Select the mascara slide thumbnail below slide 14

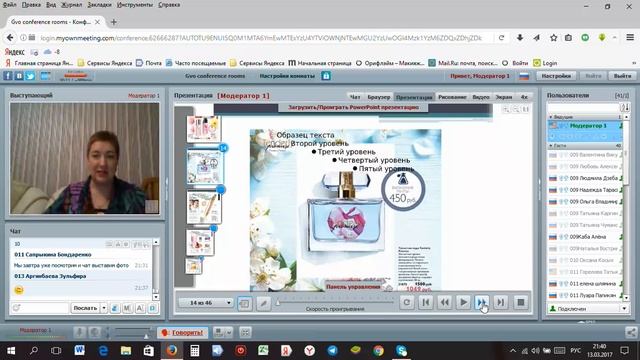pyautogui.click(x=204, y=208)
